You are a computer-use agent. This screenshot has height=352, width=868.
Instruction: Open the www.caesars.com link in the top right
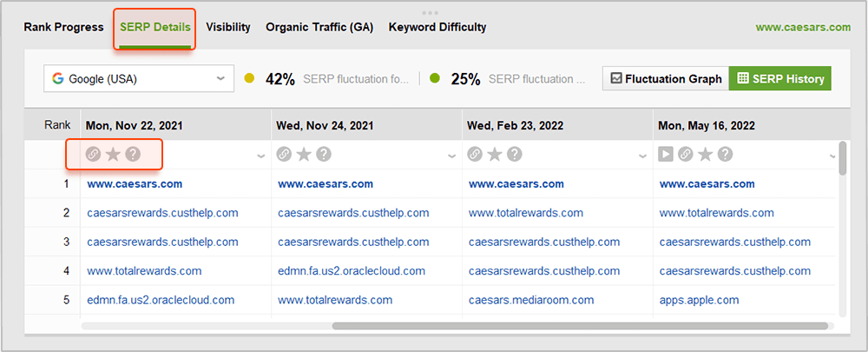803,27
